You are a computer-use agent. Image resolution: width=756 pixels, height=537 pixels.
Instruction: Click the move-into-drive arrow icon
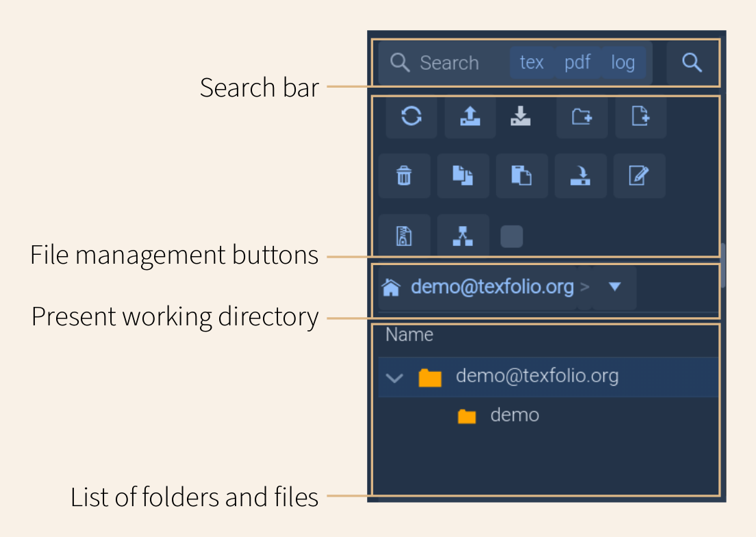tap(581, 176)
